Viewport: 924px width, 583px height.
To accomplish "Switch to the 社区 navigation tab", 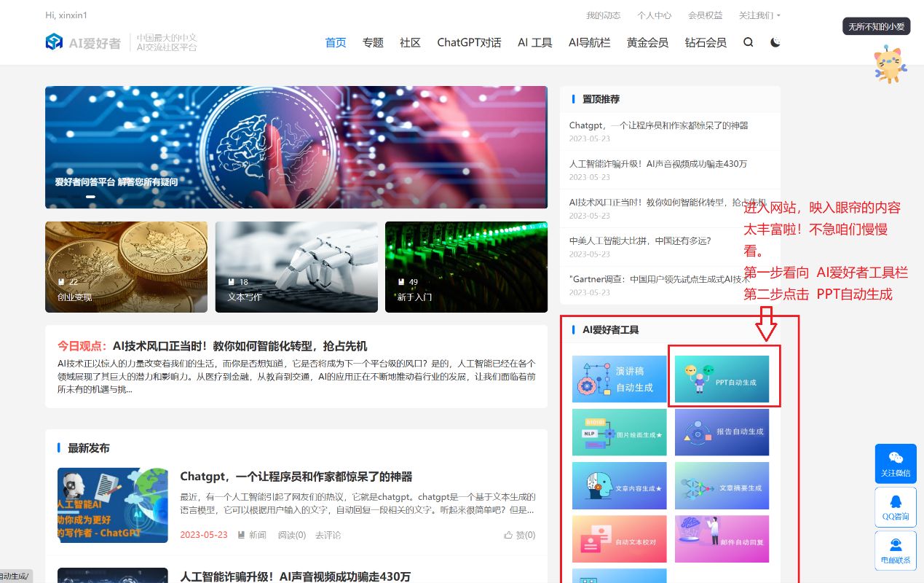I will point(409,42).
